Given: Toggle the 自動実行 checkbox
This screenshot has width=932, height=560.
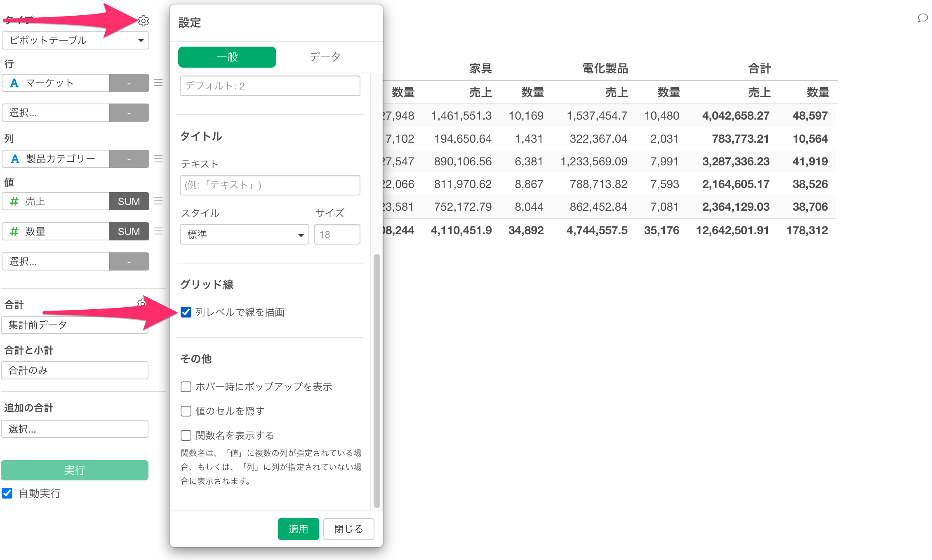Looking at the screenshot, I should pos(7,493).
